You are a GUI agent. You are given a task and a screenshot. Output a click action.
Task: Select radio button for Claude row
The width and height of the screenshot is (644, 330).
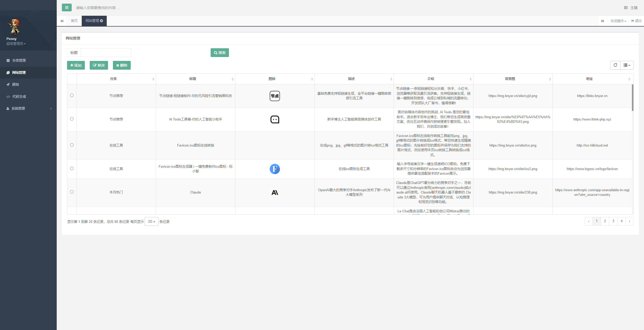72,192
